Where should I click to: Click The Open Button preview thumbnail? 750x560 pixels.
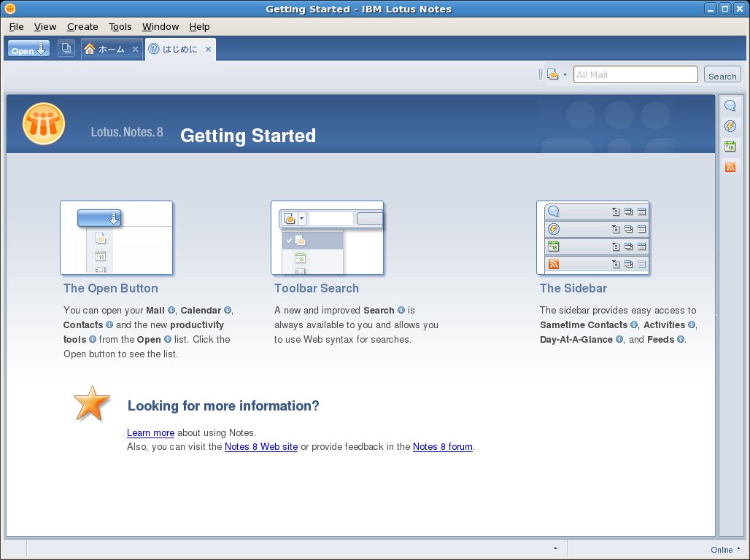pos(116,238)
